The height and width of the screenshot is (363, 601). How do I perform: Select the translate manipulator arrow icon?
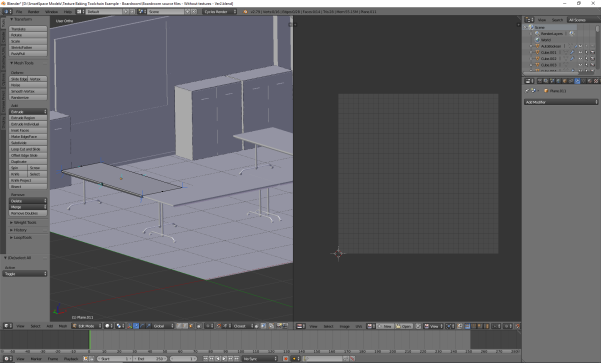pyautogui.click(x=136, y=326)
